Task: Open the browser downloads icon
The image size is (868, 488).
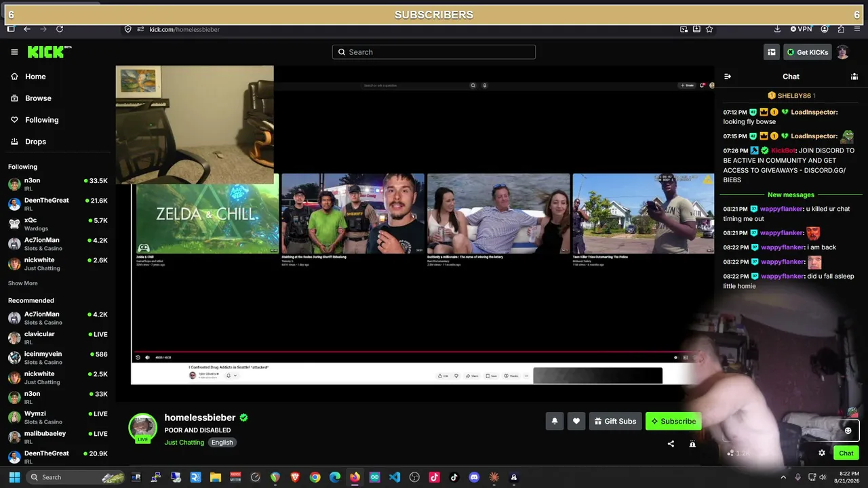Action: [x=777, y=29]
